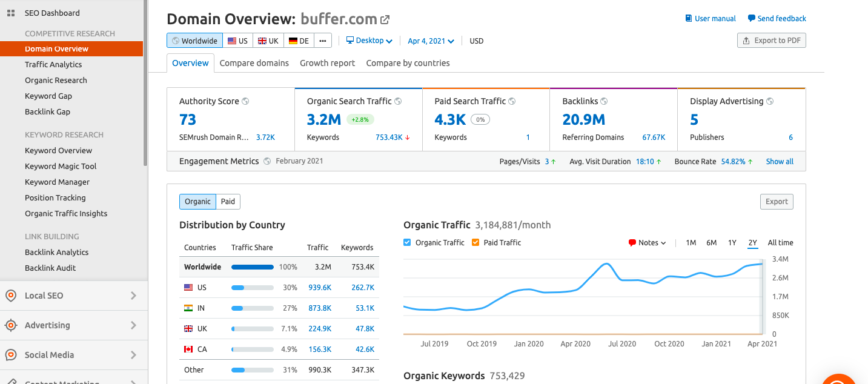Viewport: 868px width, 384px height.
Task: Click the 42.6K CA keywords value
Action: coord(365,349)
